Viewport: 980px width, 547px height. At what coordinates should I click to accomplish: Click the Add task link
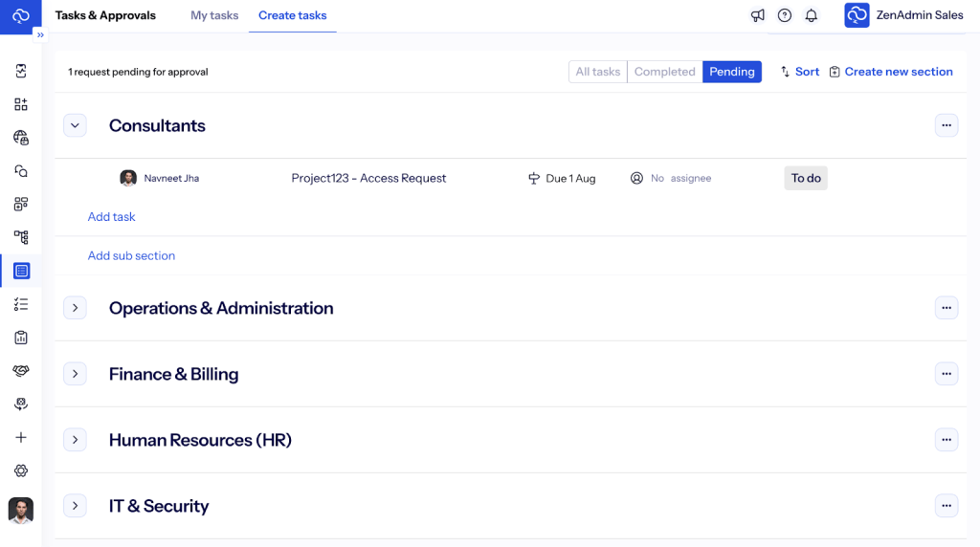(111, 217)
